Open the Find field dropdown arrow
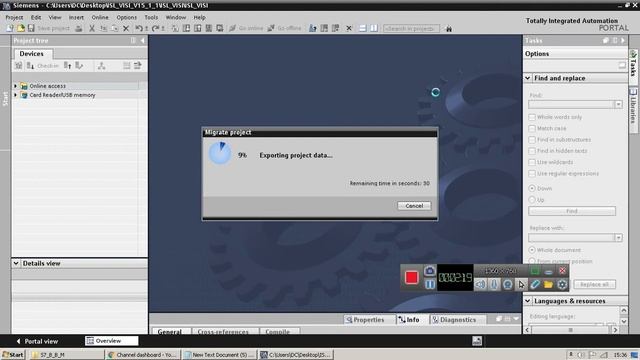The image size is (640, 360). coord(618,104)
